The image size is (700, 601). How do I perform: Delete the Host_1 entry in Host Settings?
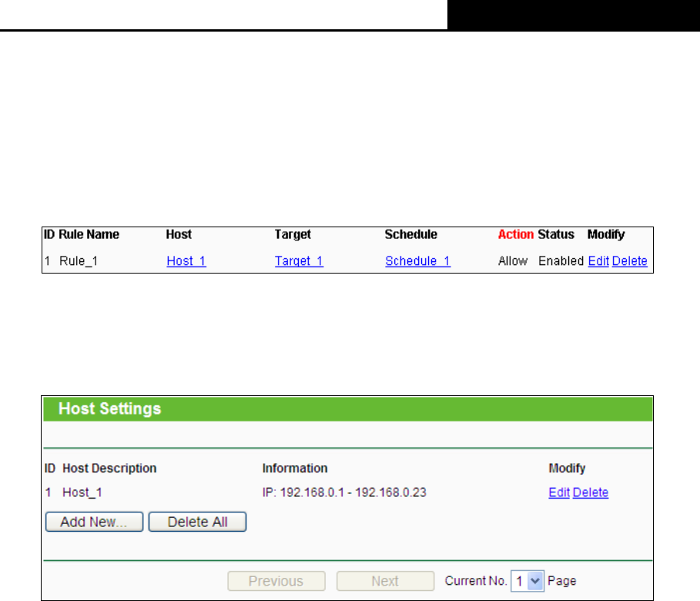590,492
